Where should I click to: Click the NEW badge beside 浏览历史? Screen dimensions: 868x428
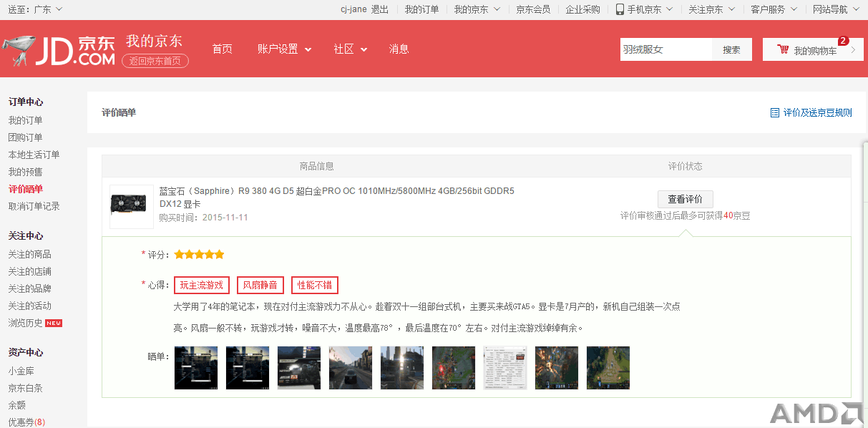coord(54,324)
